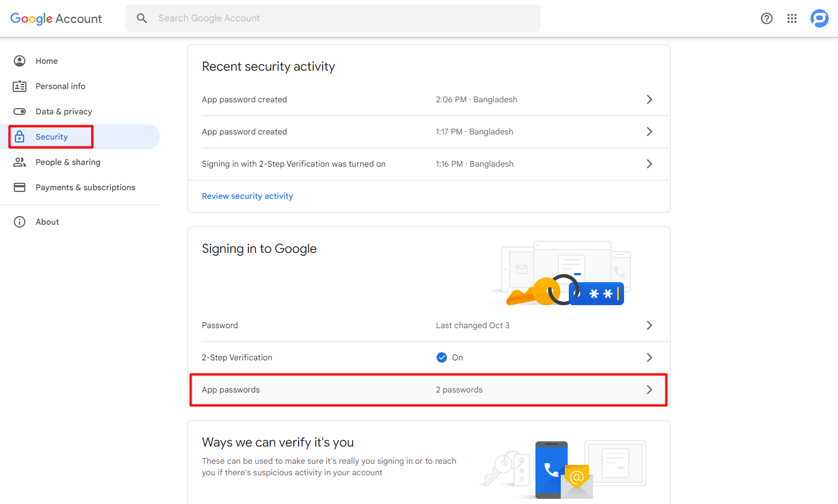Open the Google apps grid icon
Screen dimensions: 838x504
792,18
